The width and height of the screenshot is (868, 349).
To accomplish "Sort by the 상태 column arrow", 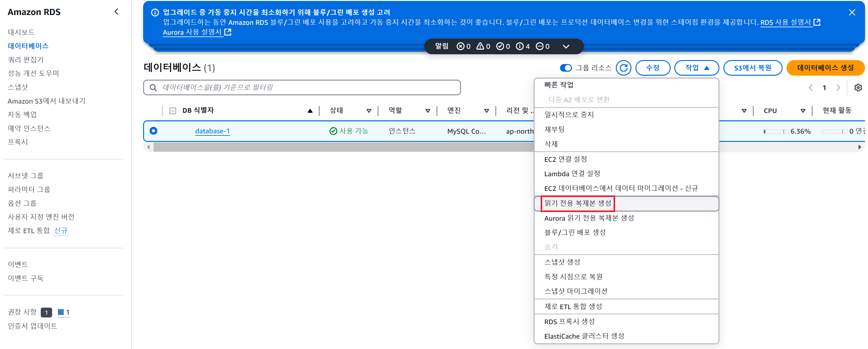I will point(369,111).
